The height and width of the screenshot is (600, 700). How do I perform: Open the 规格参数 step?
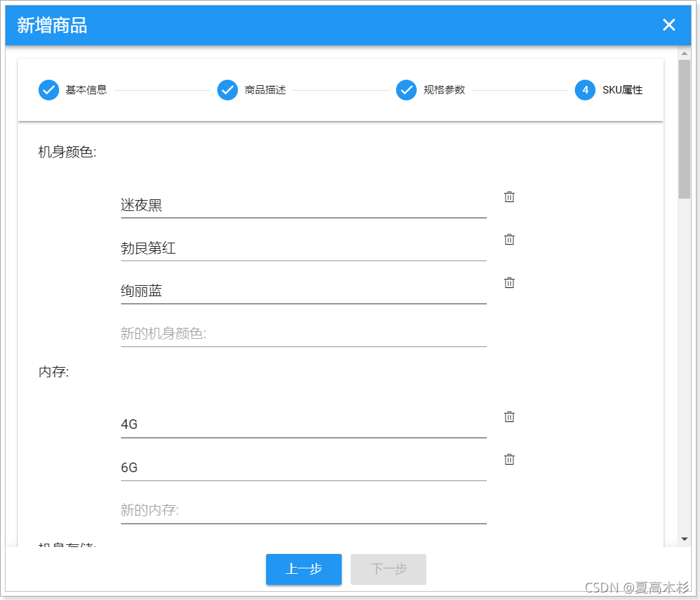(443, 89)
